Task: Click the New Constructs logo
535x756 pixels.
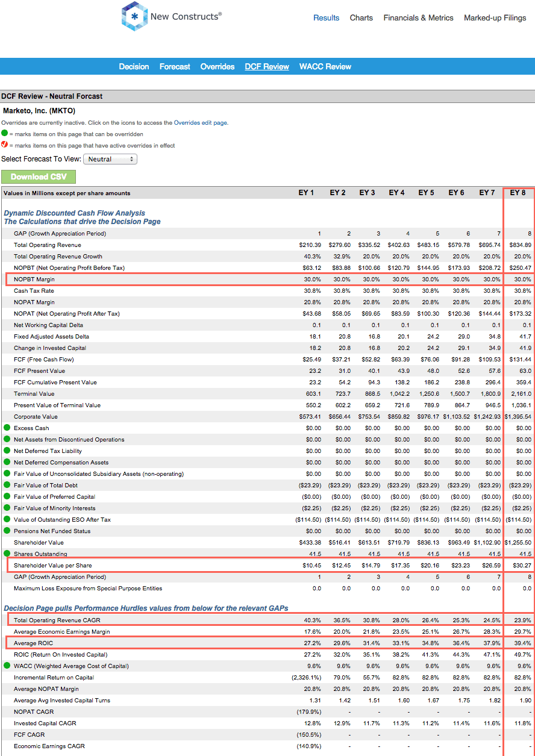Action: pyautogui.click(x=172, y=17)
